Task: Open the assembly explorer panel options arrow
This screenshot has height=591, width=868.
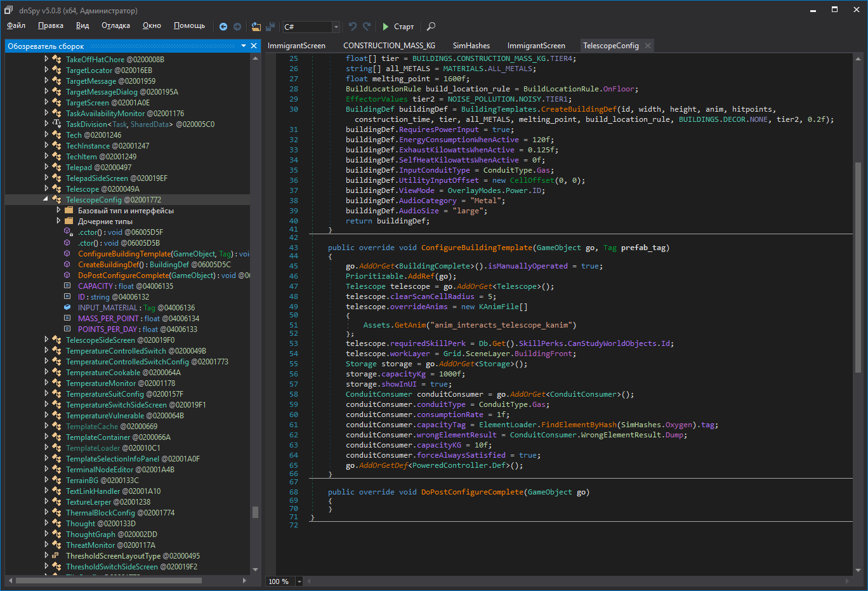Action: 244,46
